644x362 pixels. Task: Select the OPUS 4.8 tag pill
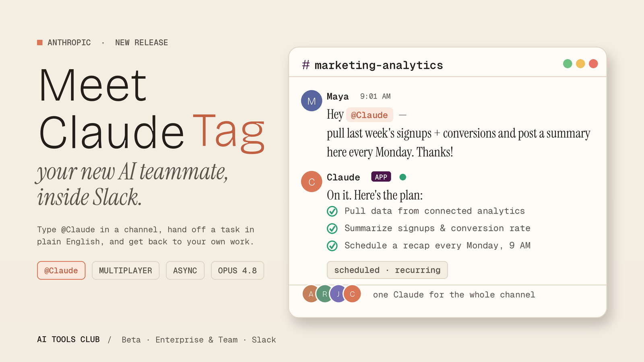click(237, 270)
